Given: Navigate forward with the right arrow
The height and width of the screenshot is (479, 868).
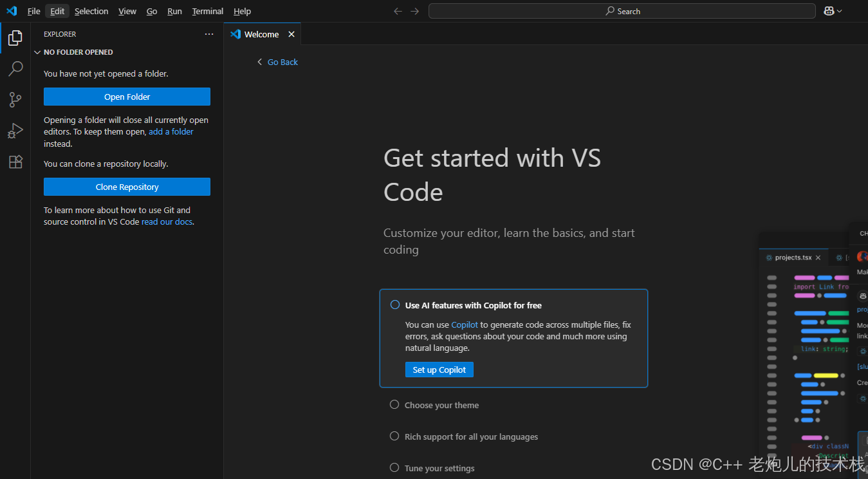Looking at the screenshot, I should tap(414, 11).
